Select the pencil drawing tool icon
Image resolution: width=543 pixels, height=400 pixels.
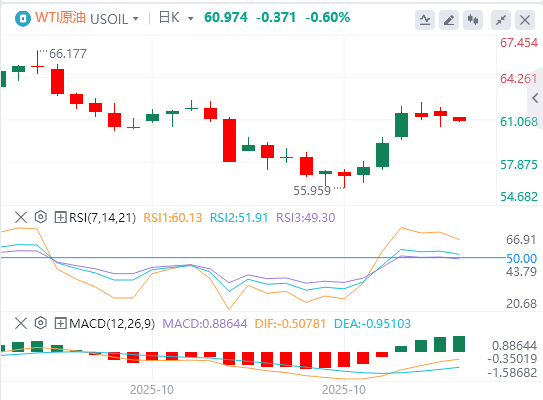coord(449,20)
